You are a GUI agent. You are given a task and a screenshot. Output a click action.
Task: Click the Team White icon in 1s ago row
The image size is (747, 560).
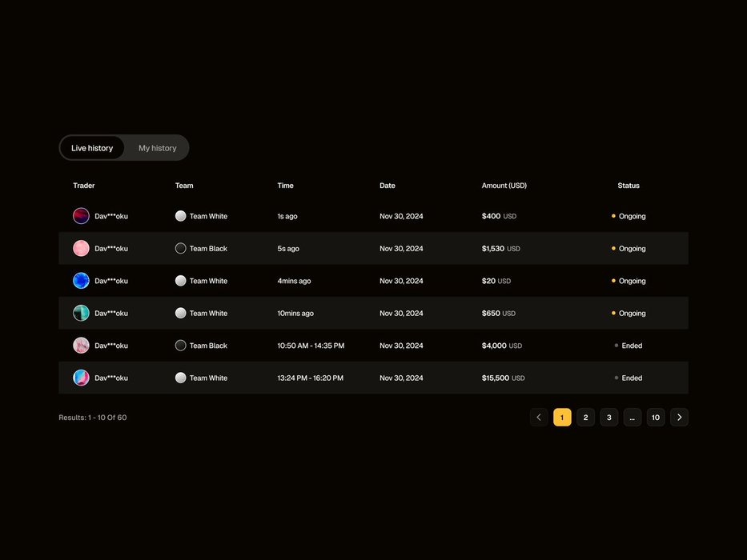tap(181, 216)
